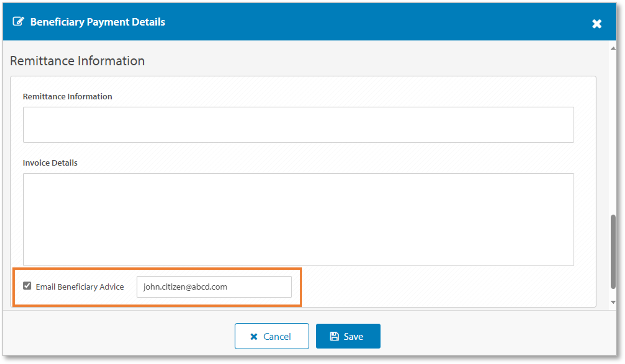Focus the Remittance Information text area
The height and width of the screenshot is (364, 625).
[298, 125]
